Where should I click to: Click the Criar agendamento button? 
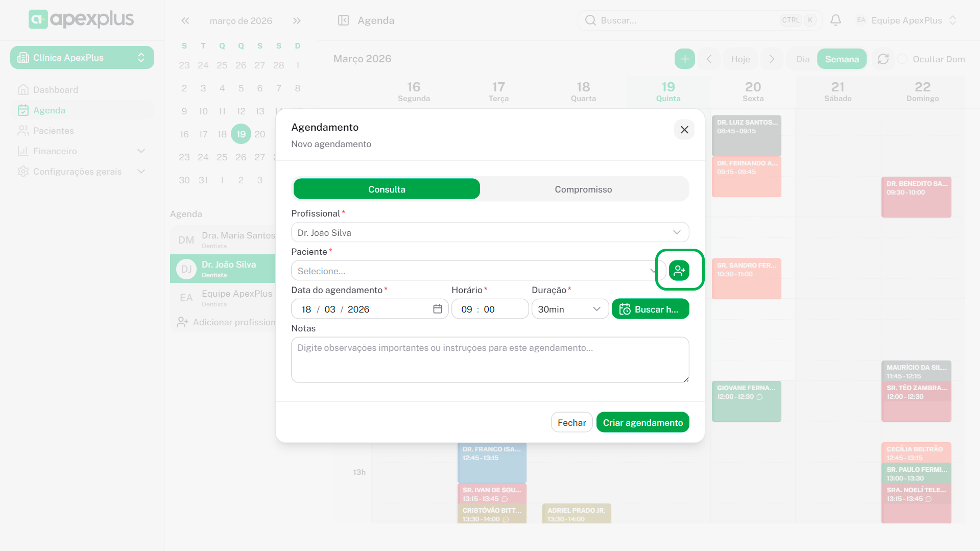642,422
